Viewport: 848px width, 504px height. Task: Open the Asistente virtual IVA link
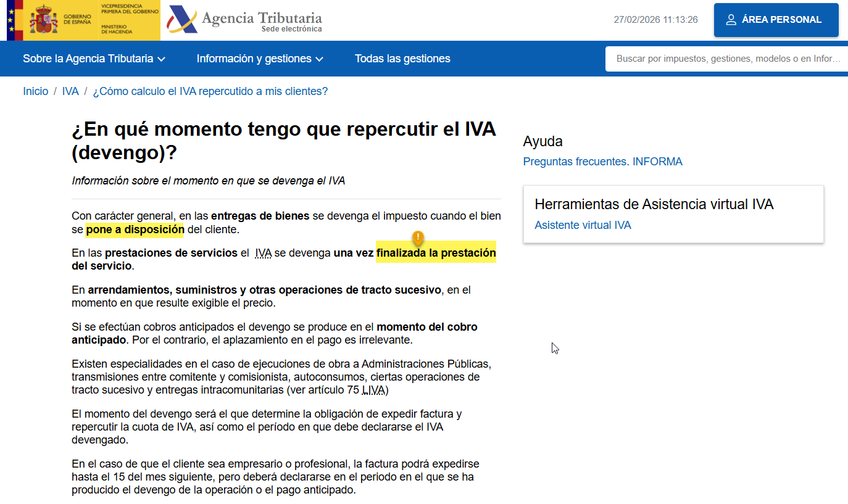[583, 225]
